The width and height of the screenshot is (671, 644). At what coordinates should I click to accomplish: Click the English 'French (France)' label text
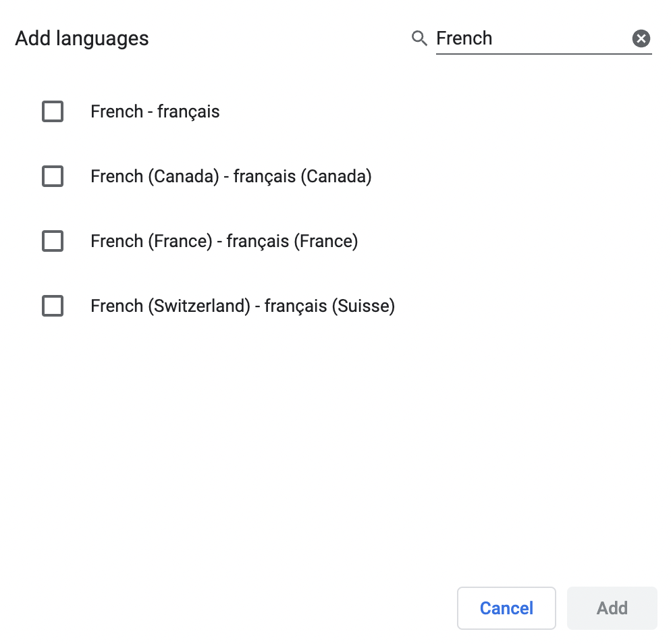[151, 242]
